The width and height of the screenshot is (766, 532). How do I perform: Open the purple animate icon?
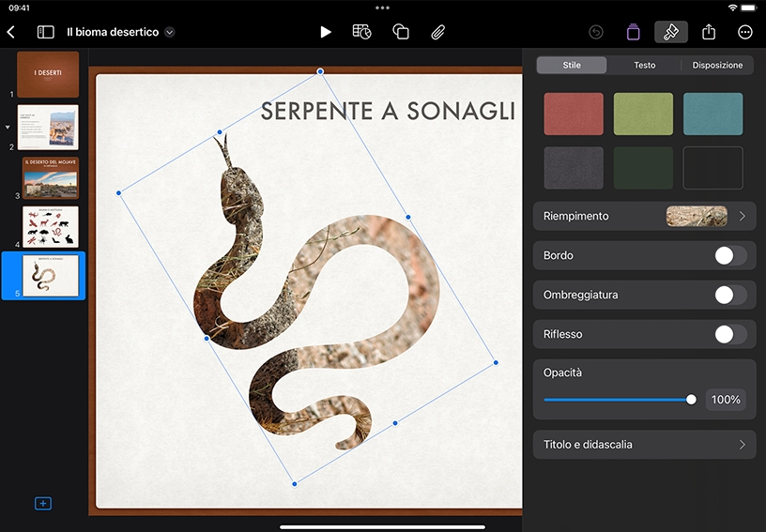click(x=633, y=32)
